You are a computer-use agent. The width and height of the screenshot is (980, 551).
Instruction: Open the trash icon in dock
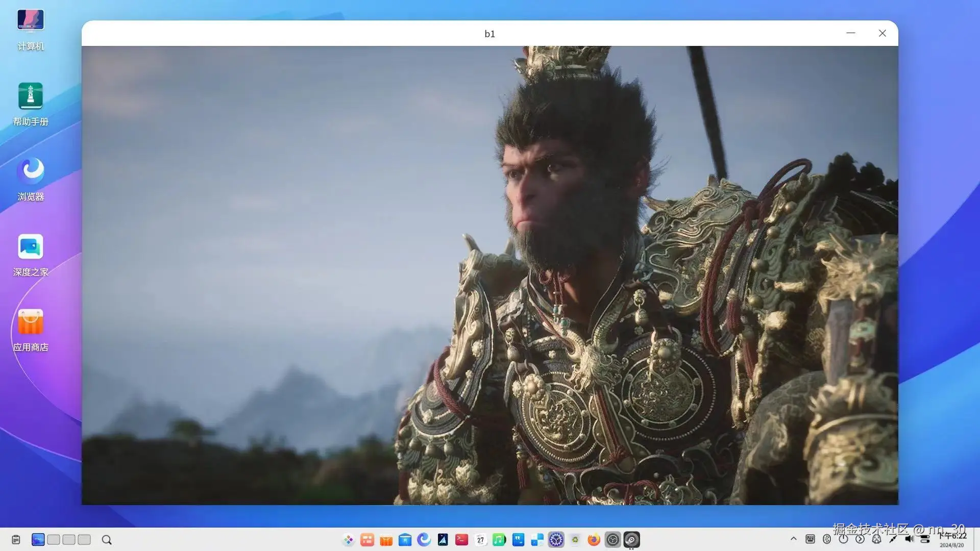click(x=575, y=540)
